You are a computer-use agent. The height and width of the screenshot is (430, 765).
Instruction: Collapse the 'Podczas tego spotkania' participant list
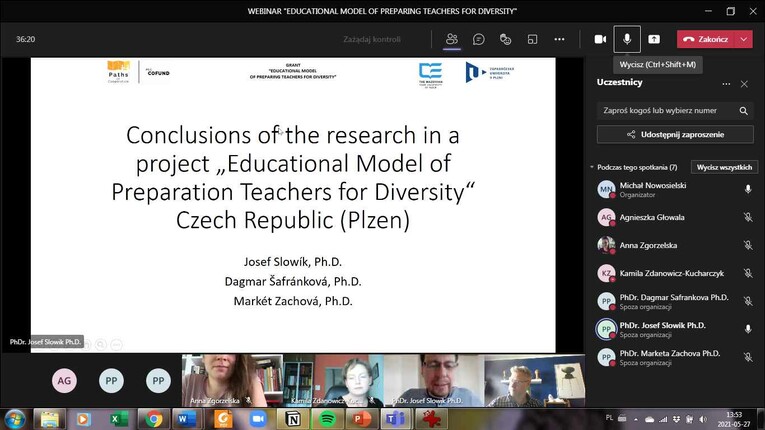point(591,167)
